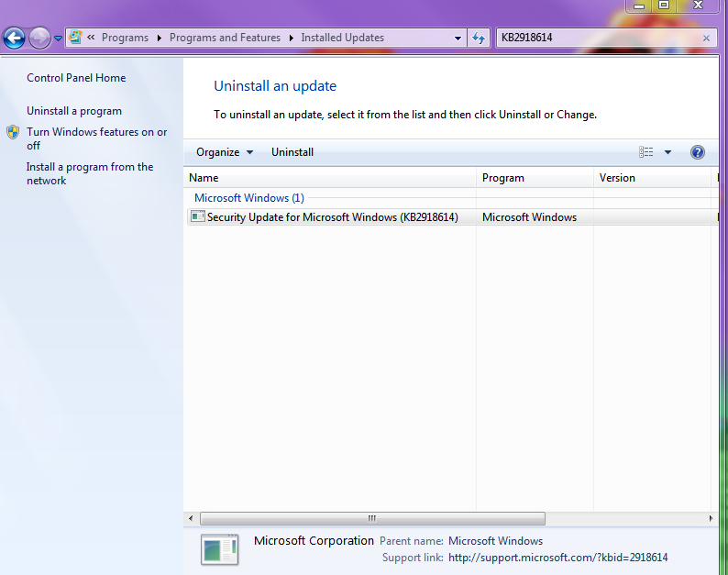Select the Installed Updates breadcrumb
The height and width of the screenshot is (575, 728).
pos(342,38)
